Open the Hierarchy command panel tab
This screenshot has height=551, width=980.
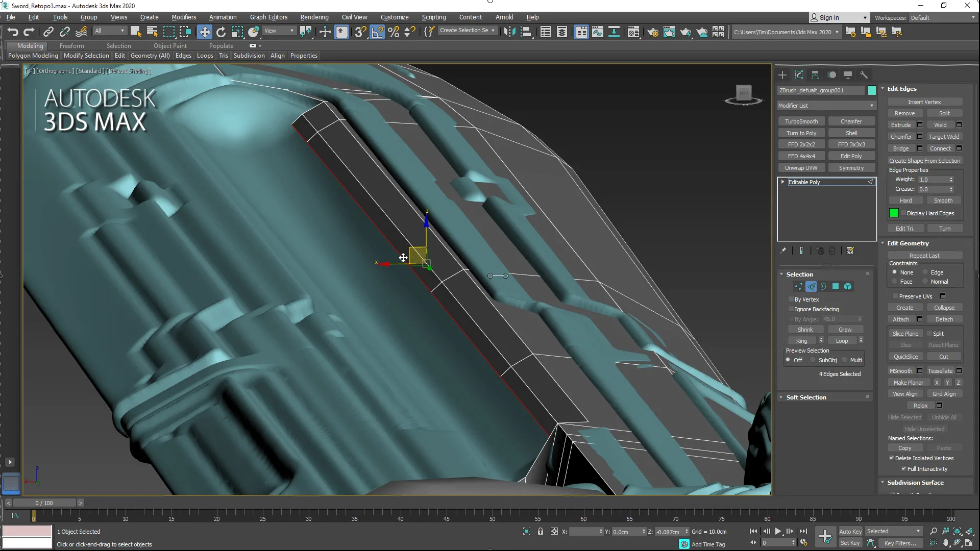coord(815,75)
